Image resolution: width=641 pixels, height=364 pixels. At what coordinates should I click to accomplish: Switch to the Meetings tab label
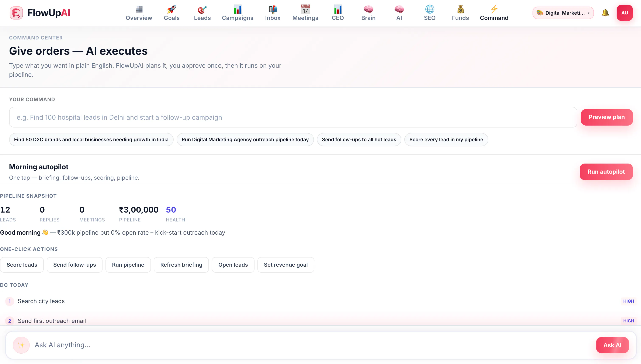click(305, 18)
